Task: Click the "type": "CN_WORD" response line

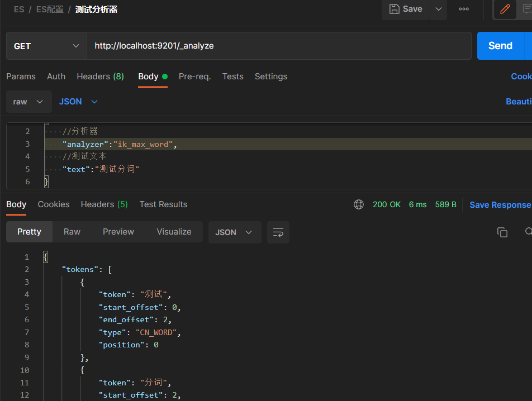Action: [140, 332]
